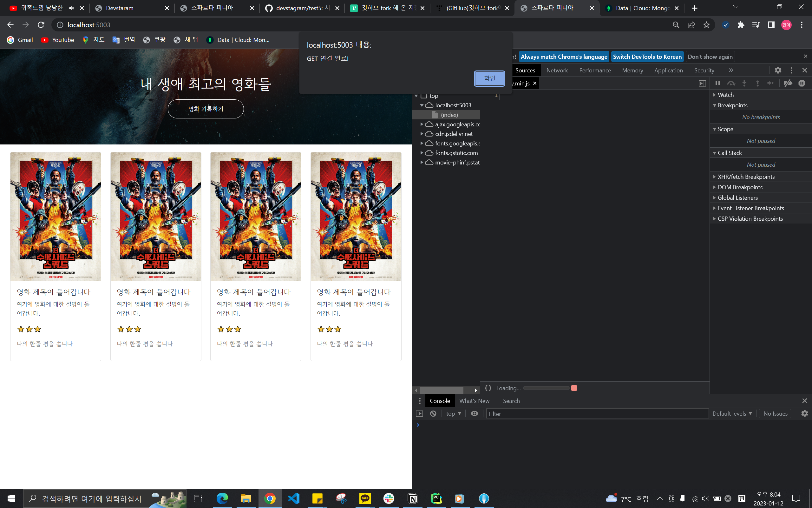812x508 pixels.
Task: Click the zoom magnifier icon in address bar
Action: tap(676, 25)
